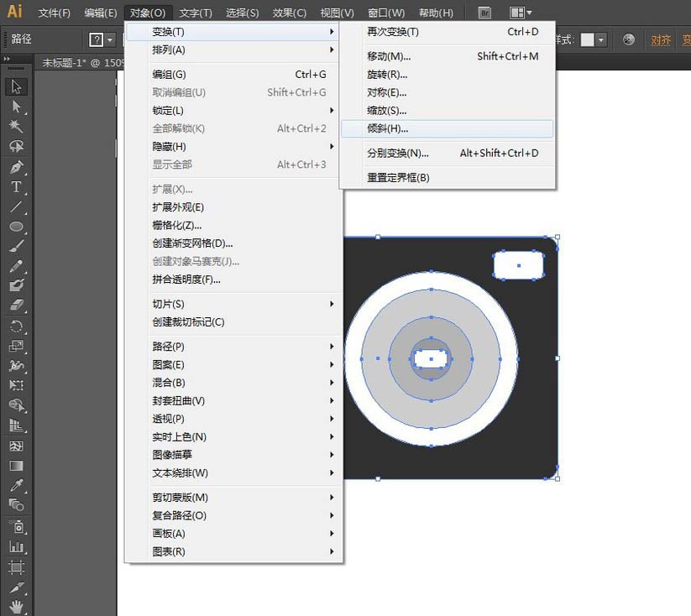Viewport: 691px width, 616px height.
Task: Choose 创建渐变网格(D)... menu entry
Action: pos(233,243)
